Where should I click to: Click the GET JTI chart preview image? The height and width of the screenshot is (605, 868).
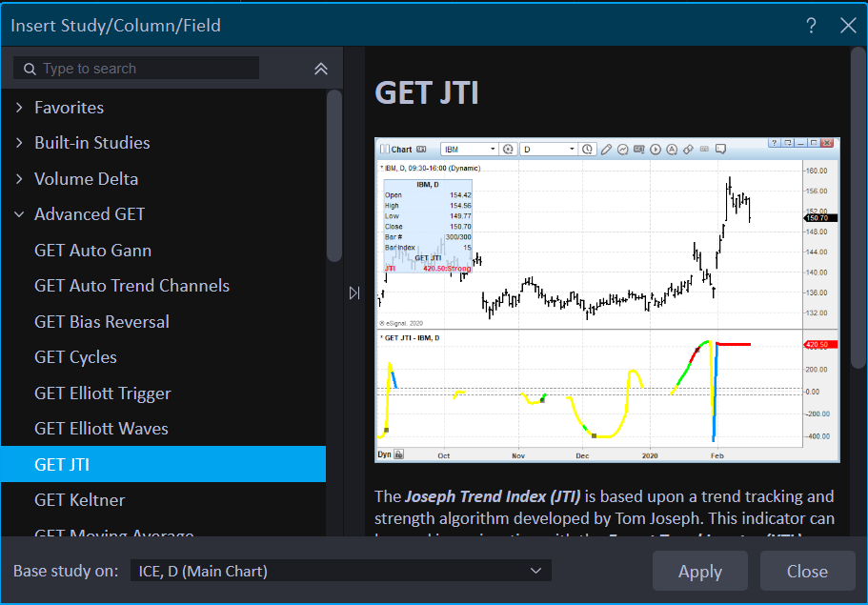pyautogui.click(x=607, y=300)
